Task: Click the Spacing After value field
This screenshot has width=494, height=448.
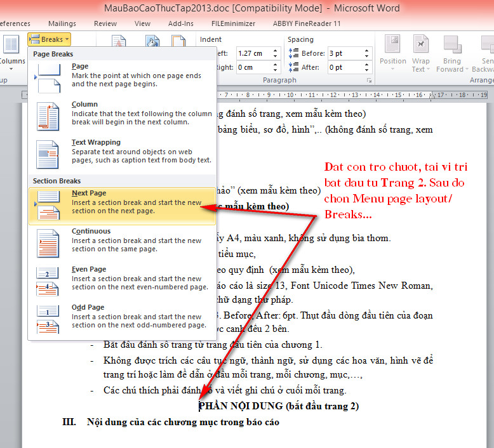Action: [345, 67]
